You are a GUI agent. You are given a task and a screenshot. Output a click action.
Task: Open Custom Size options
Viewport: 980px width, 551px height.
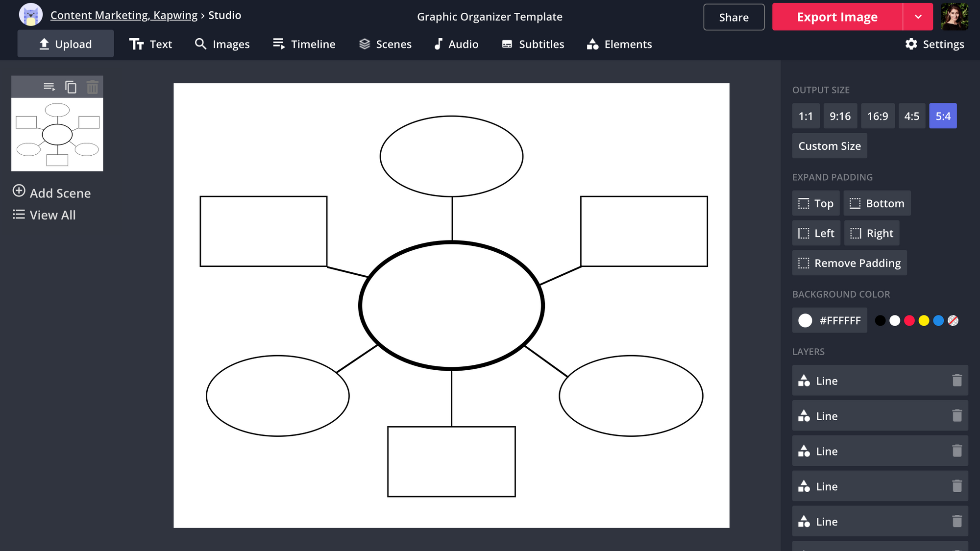coord(829,146)
